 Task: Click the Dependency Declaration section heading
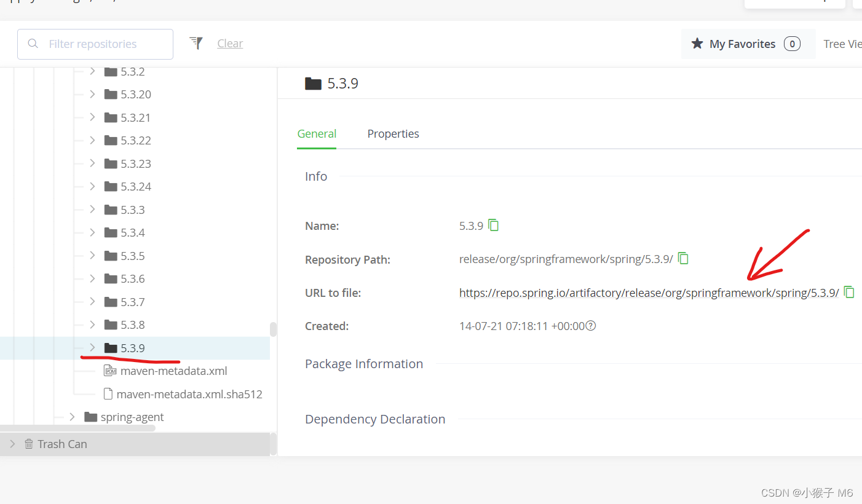(x=375, y=419)
